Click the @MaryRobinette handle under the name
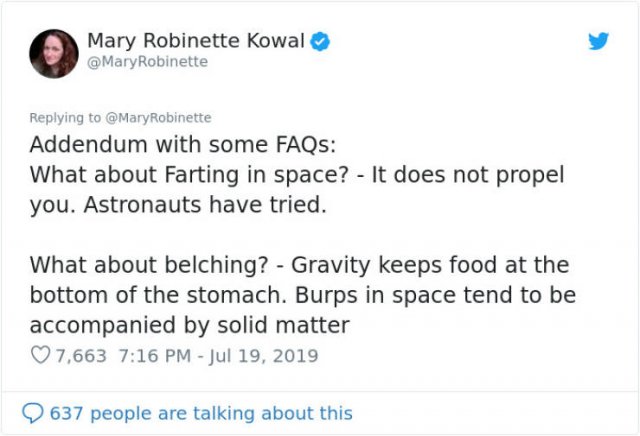The image size is (640, 436). coord(148,62)
